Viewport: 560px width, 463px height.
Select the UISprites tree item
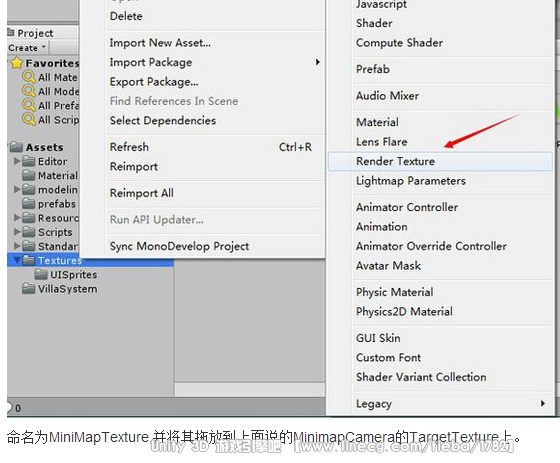74,274
